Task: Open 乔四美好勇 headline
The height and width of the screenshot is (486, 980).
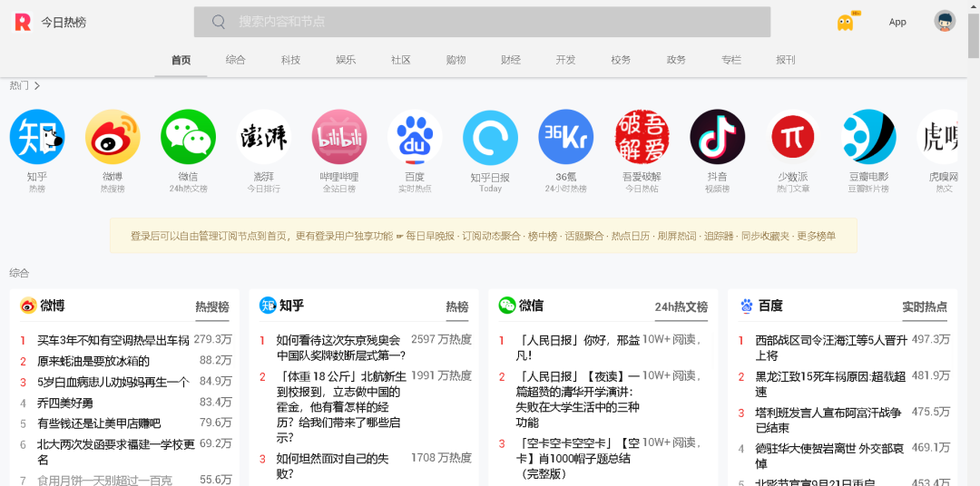Action: pyautogui.click(x=65, y=403)
